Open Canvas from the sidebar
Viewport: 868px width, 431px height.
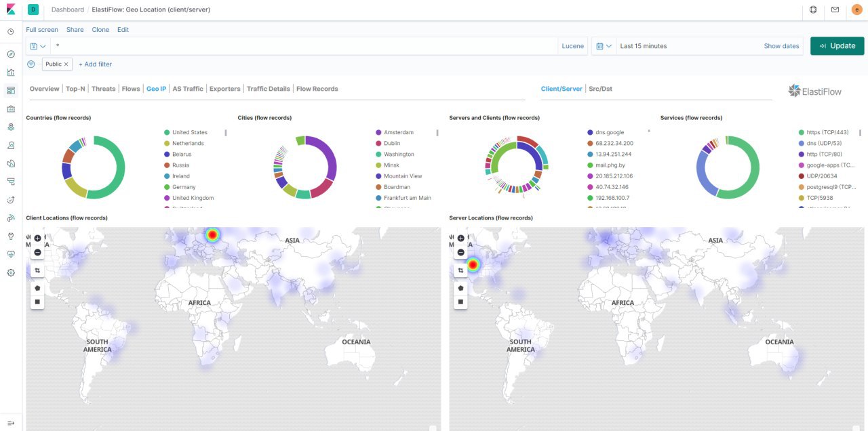[11, 109]
